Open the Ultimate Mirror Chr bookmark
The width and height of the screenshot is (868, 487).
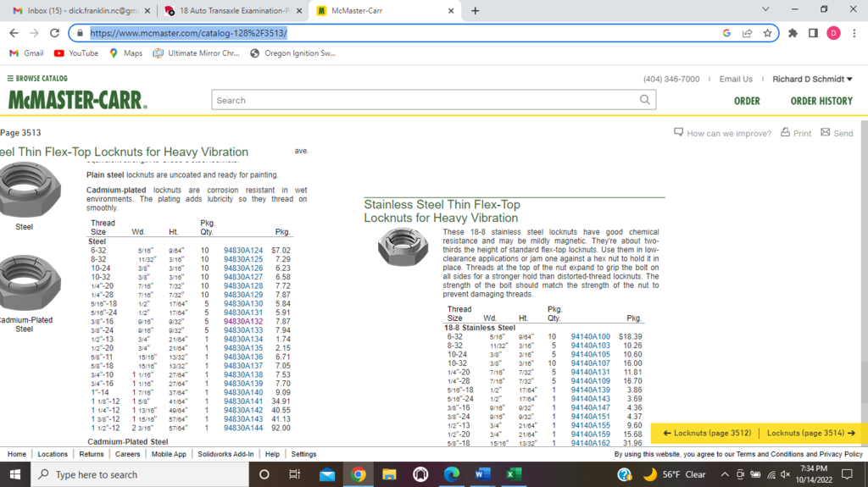[x=196, y=53]
